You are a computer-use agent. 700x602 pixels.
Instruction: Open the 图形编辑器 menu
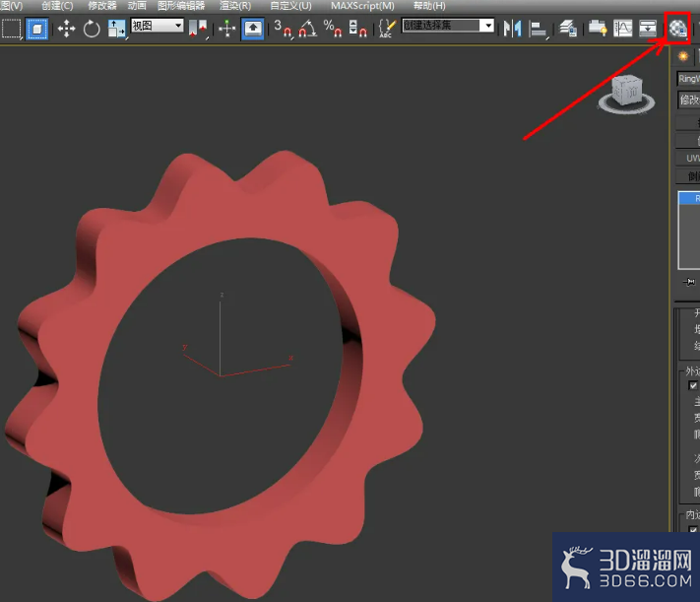pyautogui.click(x=181, y=6)
